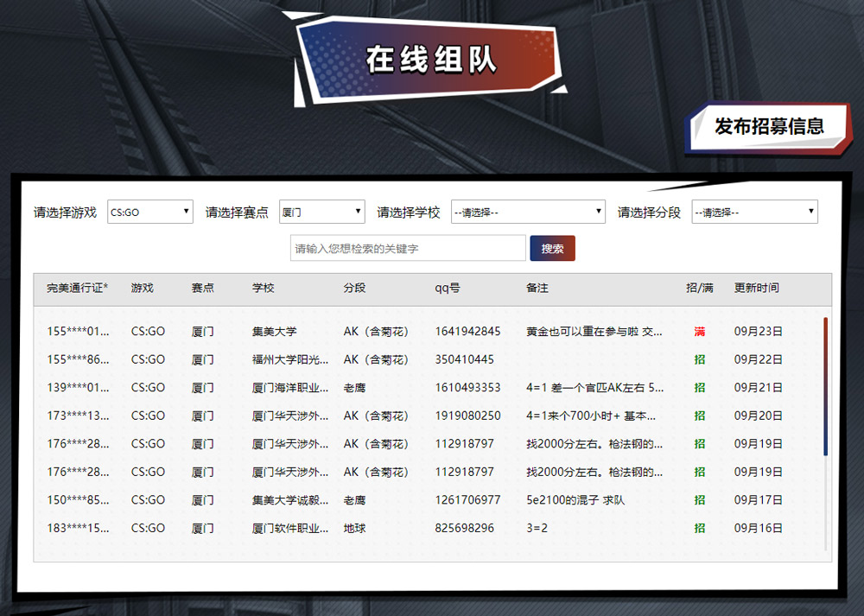864x616 pixels.
Task: Open the 请选择游戏 dropdown showing CS:GO
Action: pyautogui.click(x=149, y=211)
